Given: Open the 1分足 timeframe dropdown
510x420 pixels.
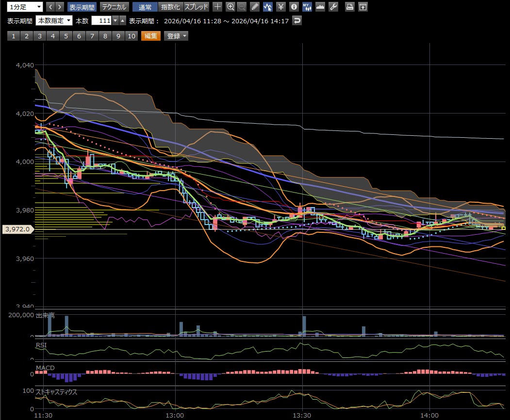Looking at the screenshot, I should (x=23, y=7).
